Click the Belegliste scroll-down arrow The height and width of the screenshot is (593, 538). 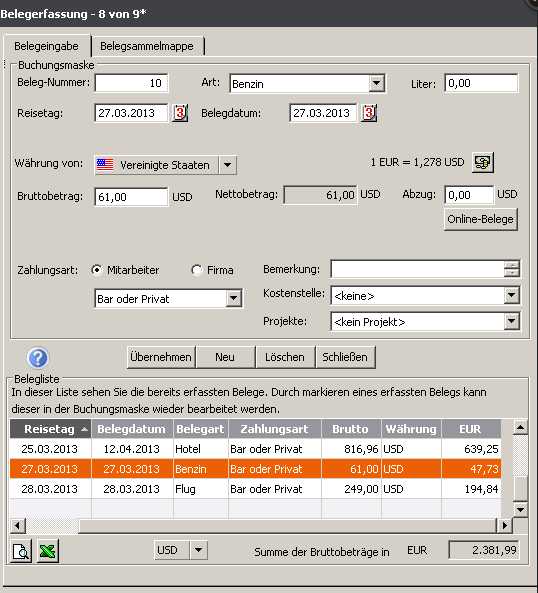coord(520,509)
